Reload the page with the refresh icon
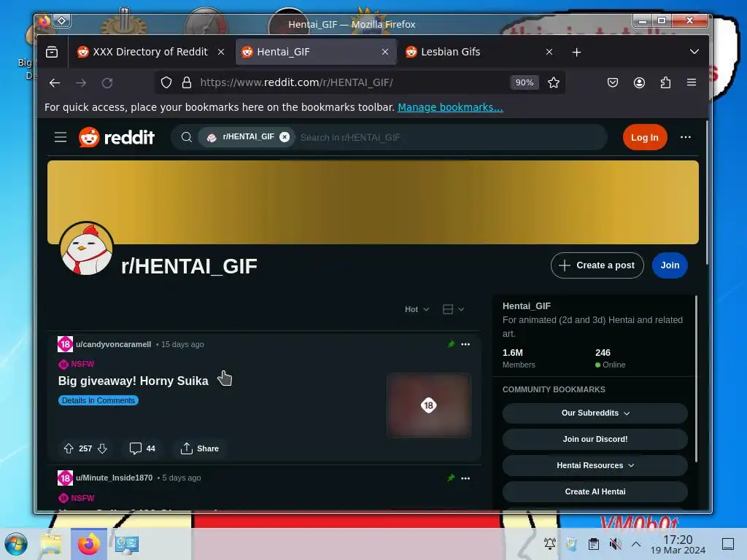 (107, 83)
